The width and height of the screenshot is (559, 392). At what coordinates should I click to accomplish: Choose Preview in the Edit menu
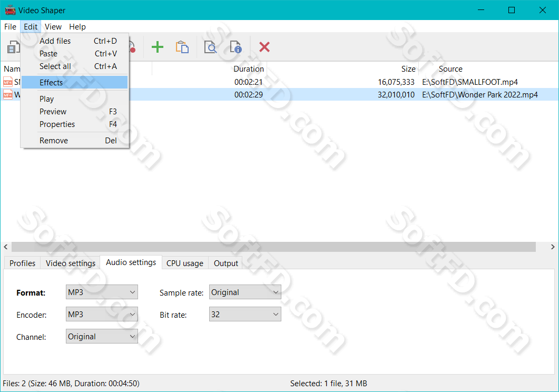click(x=74, y=112)
